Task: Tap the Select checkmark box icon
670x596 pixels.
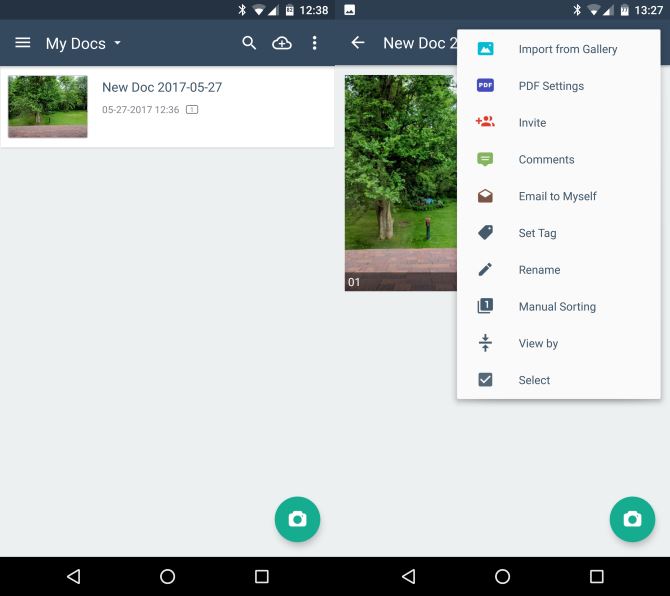Action: pyautogui.click(x=485, y=379)
